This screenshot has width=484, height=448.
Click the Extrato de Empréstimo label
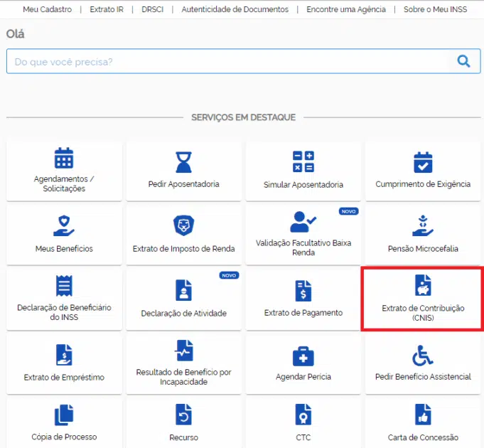tap(64, 378)
